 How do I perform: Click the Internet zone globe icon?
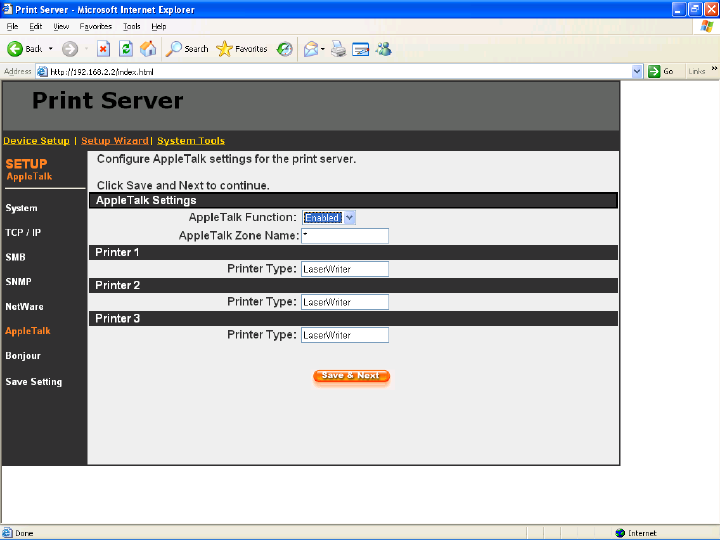620,533
